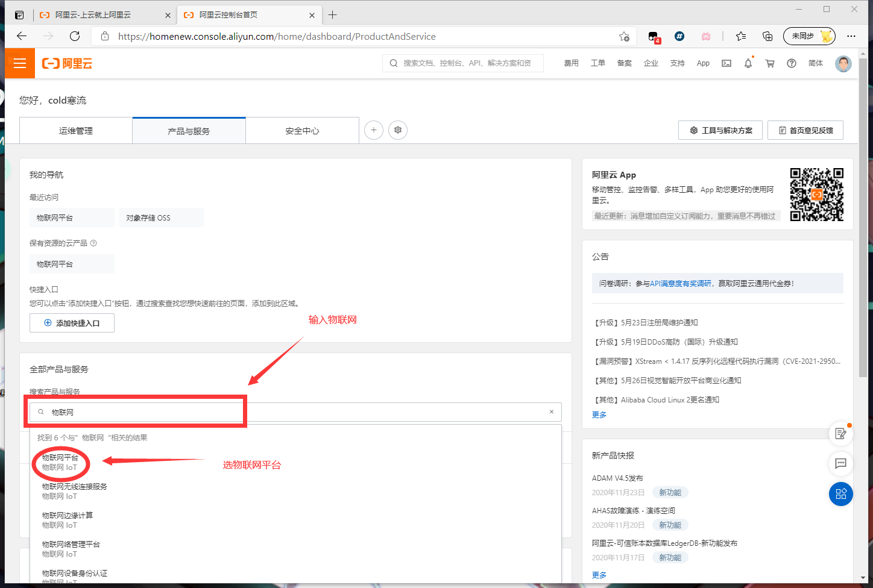Open the Aliyun hamburger menu

(x=20, y=63)
